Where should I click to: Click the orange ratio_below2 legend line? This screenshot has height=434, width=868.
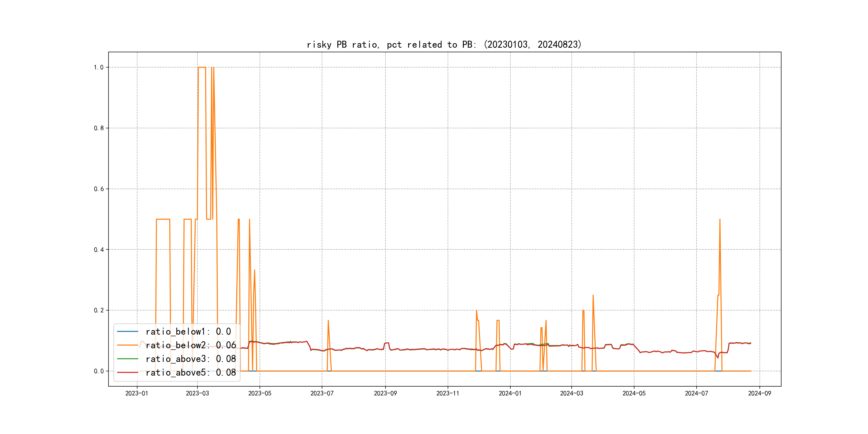(x=127, y=345)
